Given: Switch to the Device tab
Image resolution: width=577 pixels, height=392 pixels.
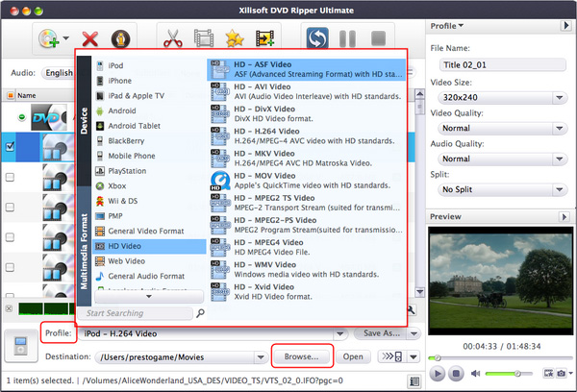Looking at the screenshot, I should (x=85, y=121).
